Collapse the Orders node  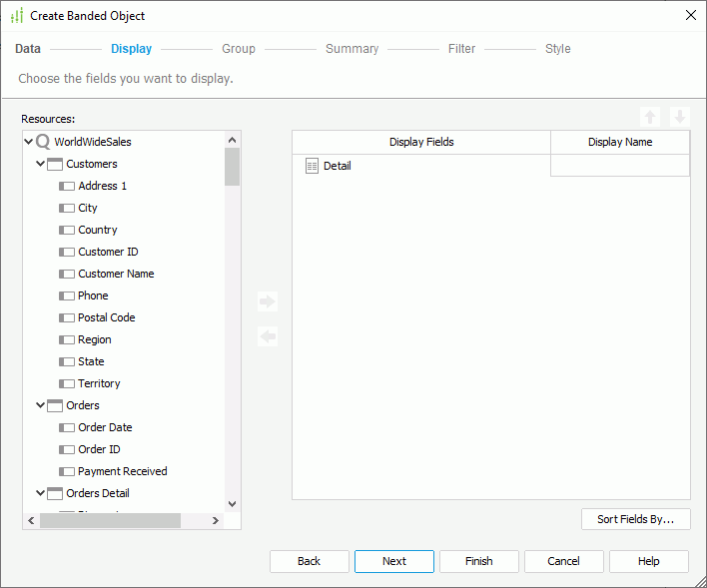(x=41, y=405)
